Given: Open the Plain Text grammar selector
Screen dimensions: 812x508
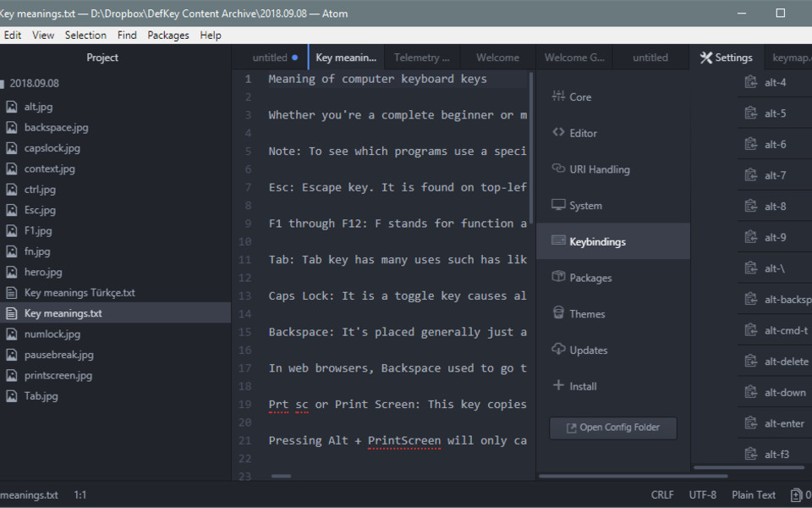Looking at the screenshot, I should click(x=754, y=495).
